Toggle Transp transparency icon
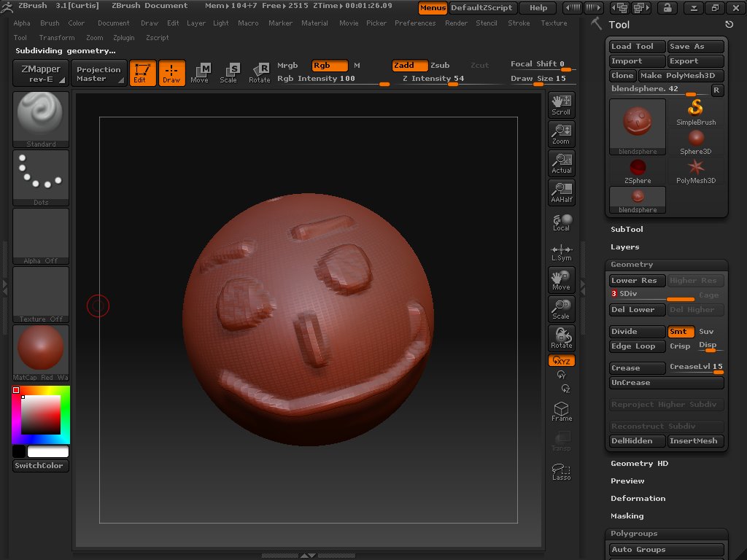This screenshot has width=747, height=560. point(561,441)
